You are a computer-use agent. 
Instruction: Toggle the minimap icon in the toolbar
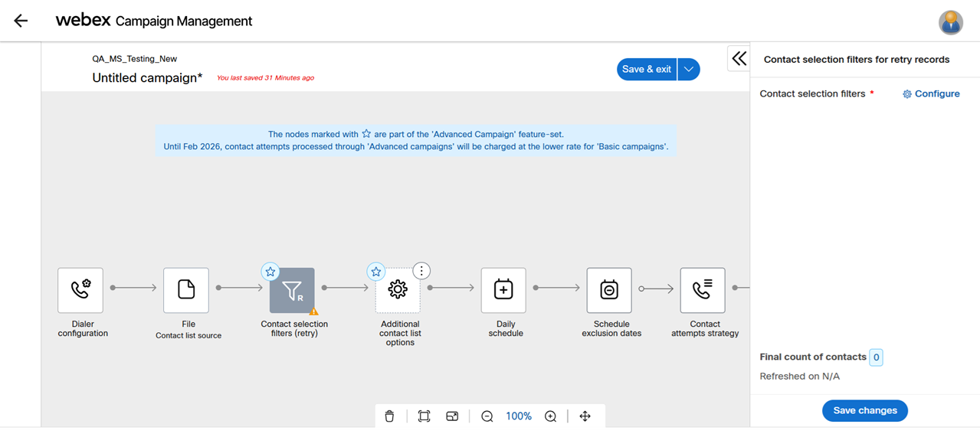tap(452, 416)
